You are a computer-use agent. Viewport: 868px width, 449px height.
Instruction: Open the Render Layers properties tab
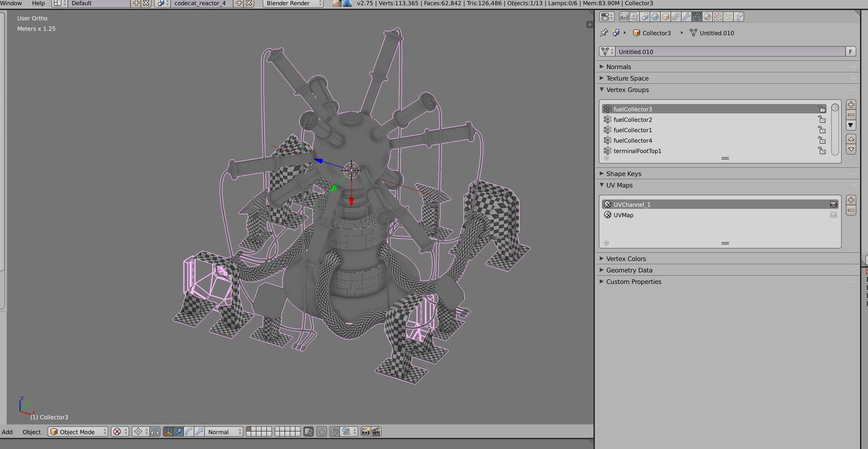point(634,17)
